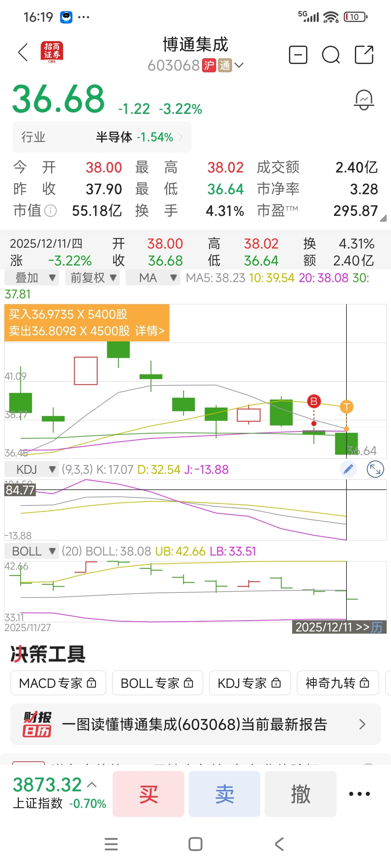Tap Android recent apps menu icon

pyautogui.click(x=111, y=844)
